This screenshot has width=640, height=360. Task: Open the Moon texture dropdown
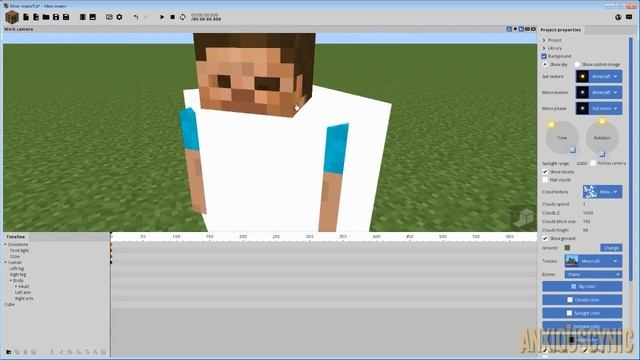(599, 92)
